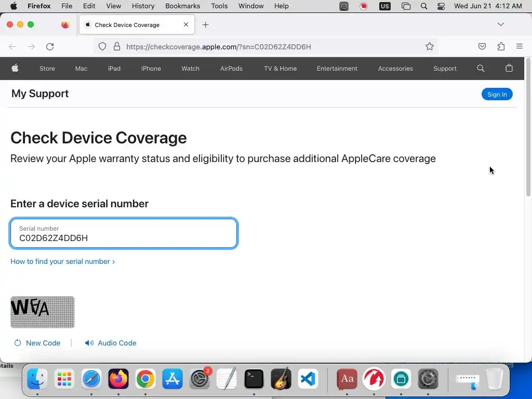Open Mac in Apple navigation
This screenshot has height=399, width=532.
click(81, 69)
